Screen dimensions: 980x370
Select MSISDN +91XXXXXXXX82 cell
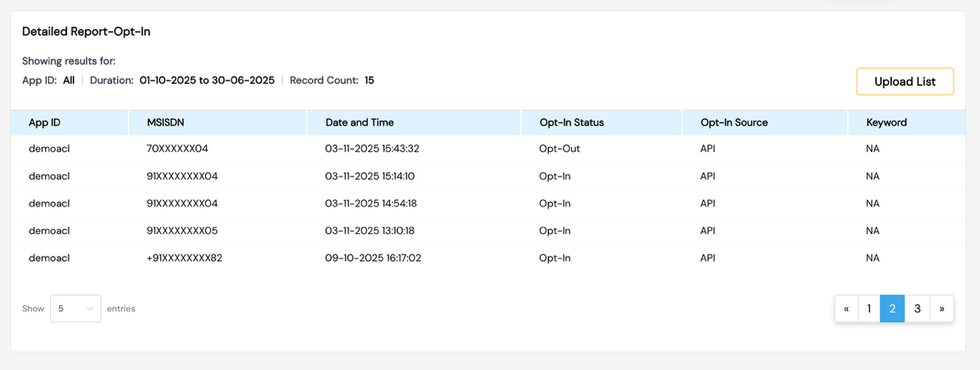185,258
